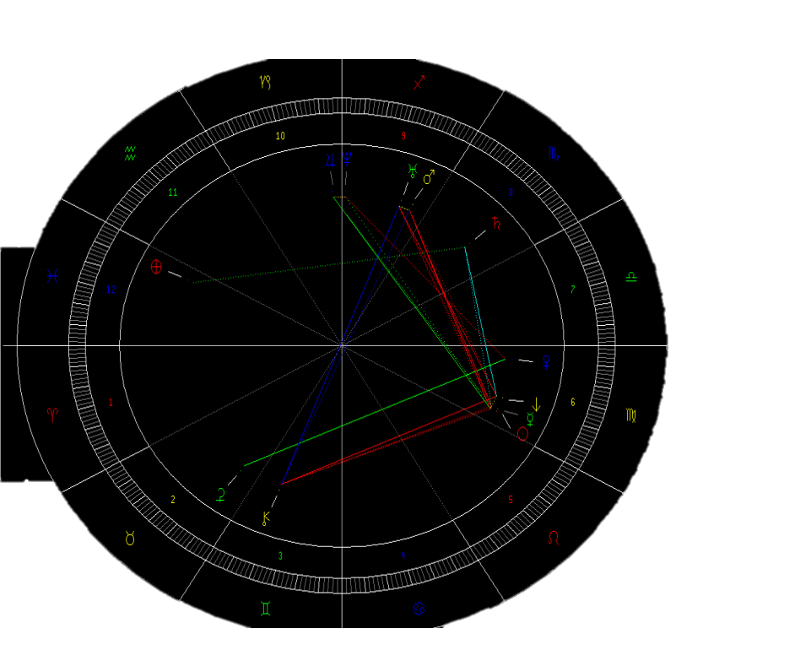Click the yellow Taurus sign glyph
Viewport: 795px width, 672px height.
(x=130, y=539)
